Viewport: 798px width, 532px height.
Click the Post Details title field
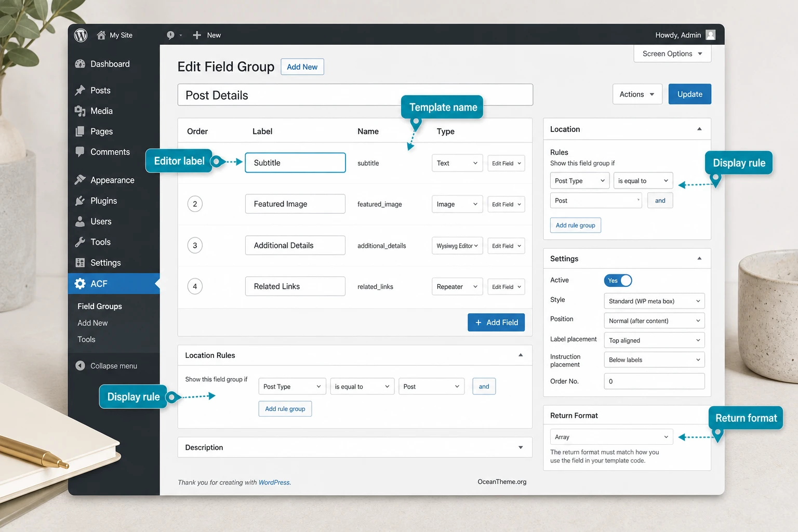tap(355, 95)
